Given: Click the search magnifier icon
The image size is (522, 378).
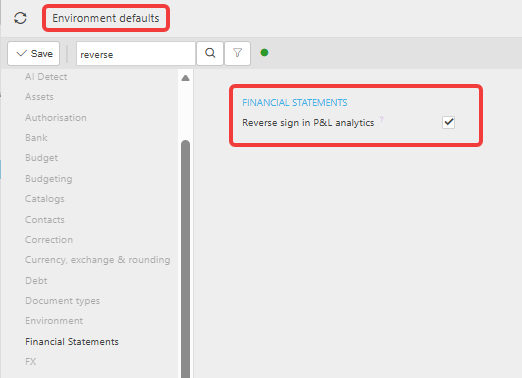Looking at the screenshot, I should point(210,53).
